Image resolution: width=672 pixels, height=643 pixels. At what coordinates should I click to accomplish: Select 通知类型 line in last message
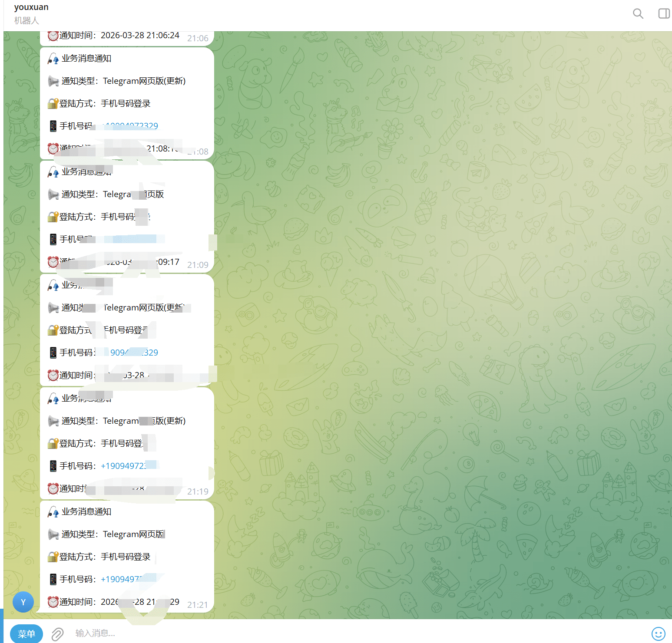106,534
